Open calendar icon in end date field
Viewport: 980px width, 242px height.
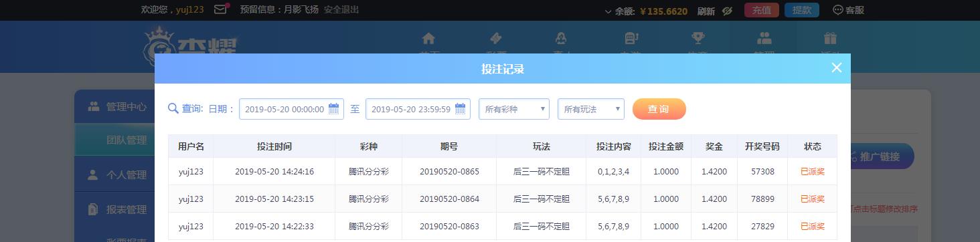pyautogui.click(x=460, y=109)
